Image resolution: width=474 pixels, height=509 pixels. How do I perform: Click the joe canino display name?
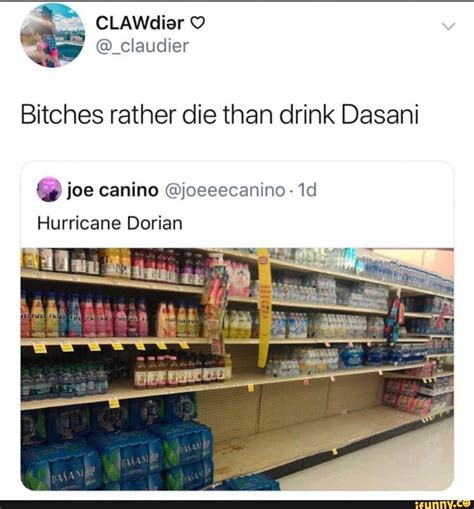(x=113, y=190)
